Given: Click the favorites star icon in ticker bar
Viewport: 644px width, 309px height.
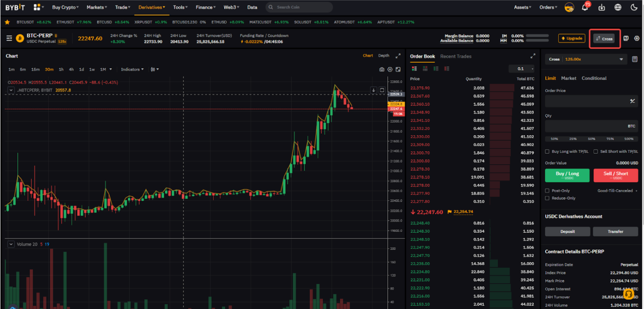Looking at the screenshot, I should [7, 22].
